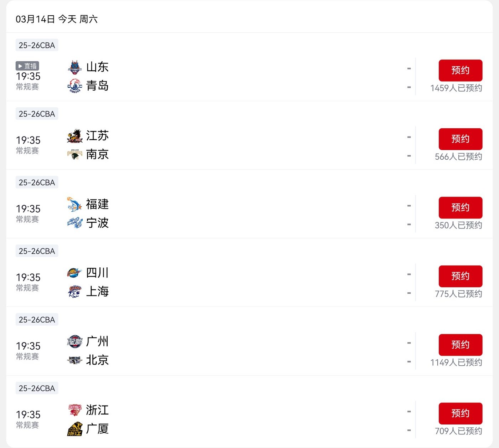Click the first 25-26CBA league tag
Image resolution: width=499 pixels, height=448 pixels.
(37, 45)
